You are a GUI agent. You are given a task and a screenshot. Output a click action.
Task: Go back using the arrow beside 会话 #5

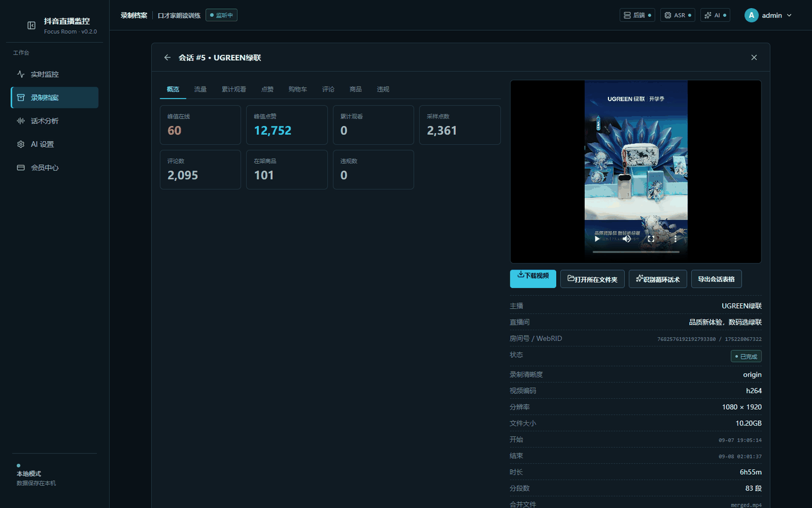(167, 57)
